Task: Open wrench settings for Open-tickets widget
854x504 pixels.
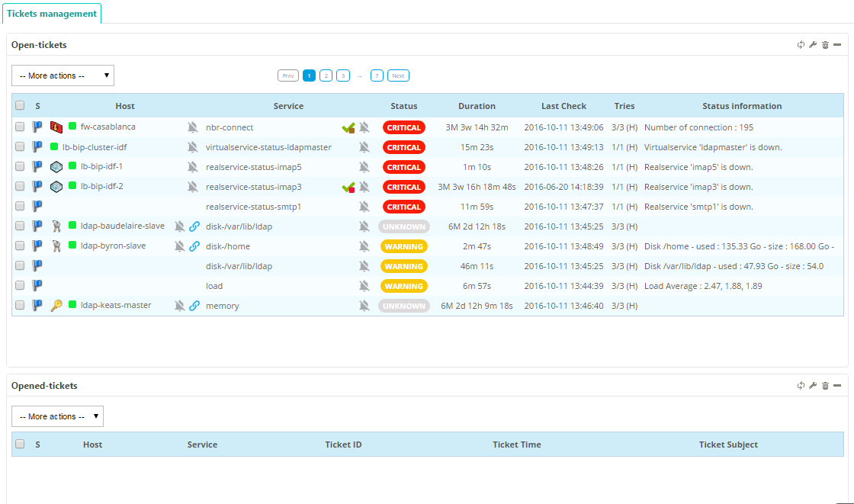Action: coord(813,45)
